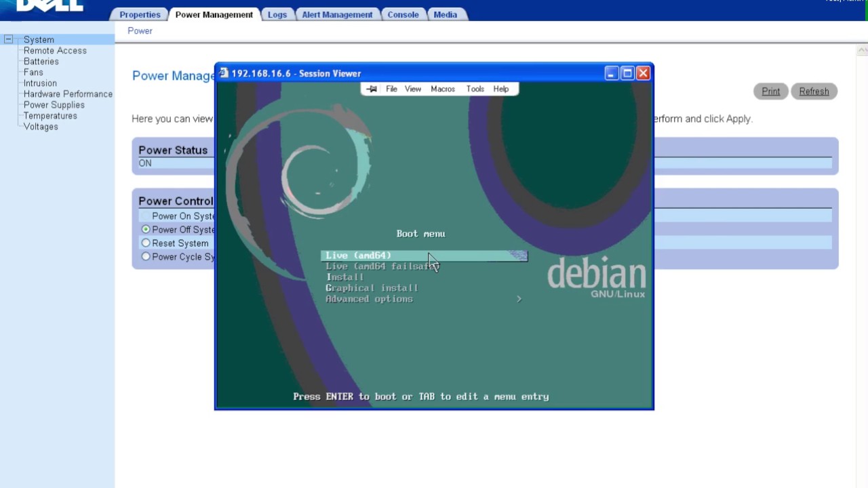Viewport: 868px width, 488px height.
Task: Click the pin icon in Session Viewer toolbar
Action: coord(372,89)
